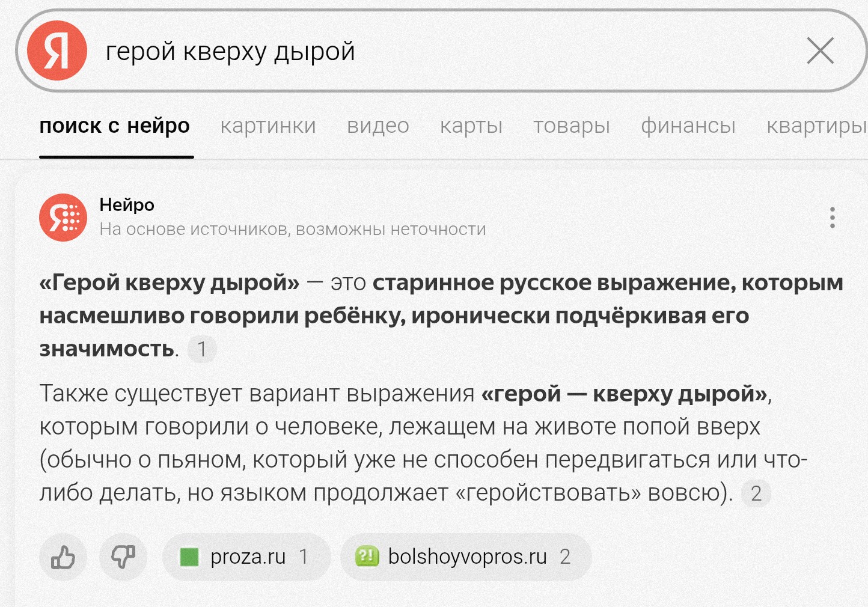Open the bolshoyvopros.ru source chip
The width and height of the screenshot is (868, 607).
(x=466, y=557)
